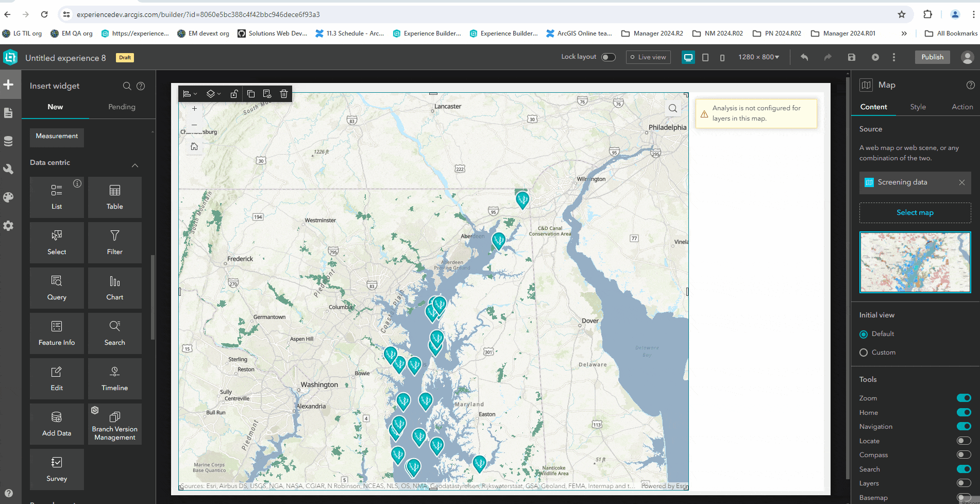Open the map search magnifier
The image size is (980, 504).
[x=672, y=108]
